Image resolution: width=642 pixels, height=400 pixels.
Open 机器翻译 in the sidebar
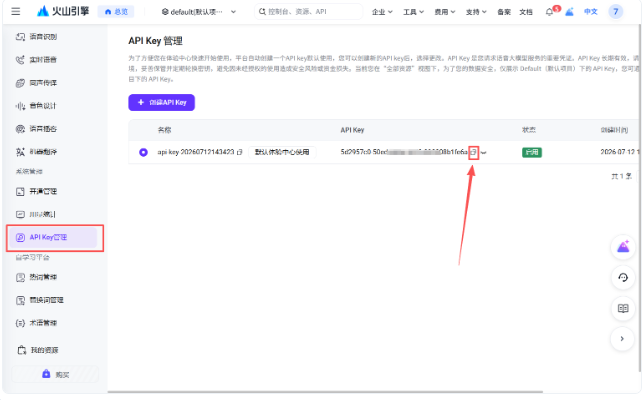pyautogui.click(x=36, y=151)
